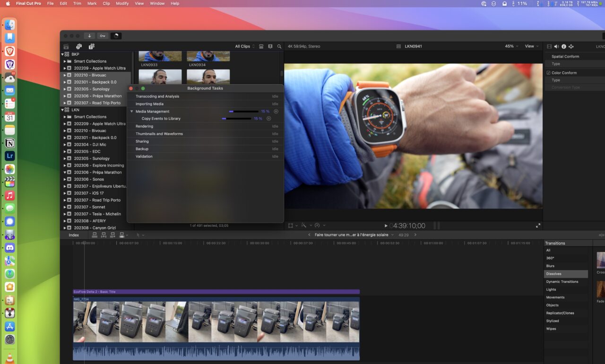Open the Share inspector icon

coord(571,46)
